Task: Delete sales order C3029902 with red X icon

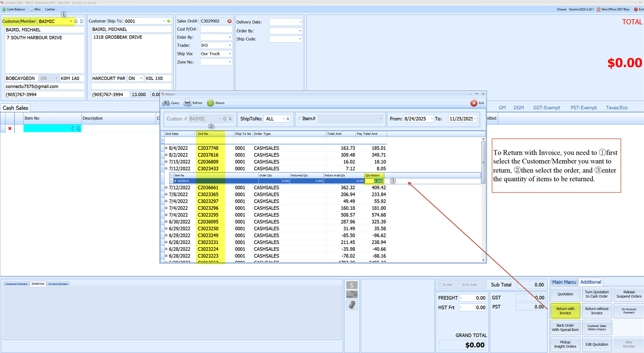Action: [x=229, y=20]
